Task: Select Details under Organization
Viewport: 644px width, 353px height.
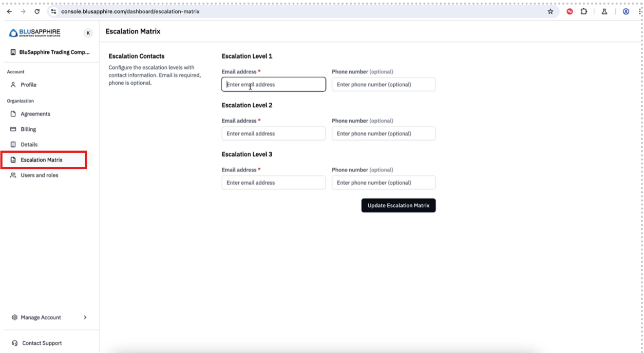Action: pos(29,145)
